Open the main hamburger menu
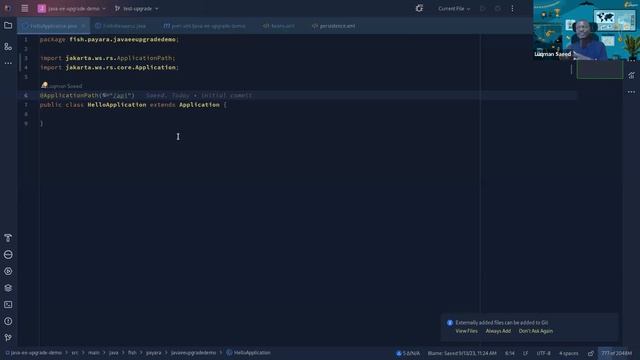The image size is (640, 360). click(x=24, y=9)
